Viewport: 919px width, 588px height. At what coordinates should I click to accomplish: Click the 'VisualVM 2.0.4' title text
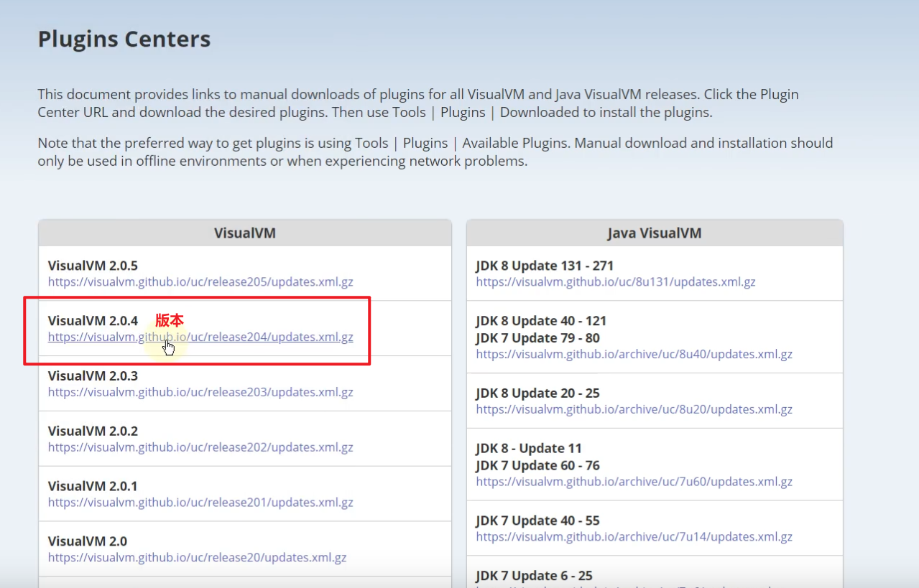(93, 321)
